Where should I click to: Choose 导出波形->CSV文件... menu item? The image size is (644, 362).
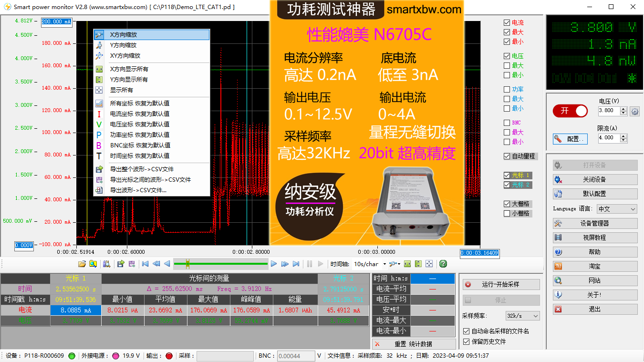point(151,190)
